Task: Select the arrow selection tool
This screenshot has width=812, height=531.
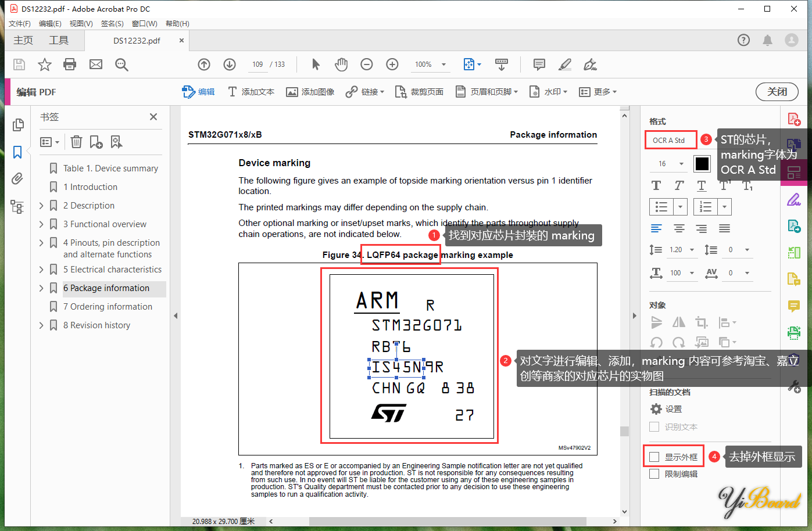Action: pyautogui.click(x=316, y=64)
